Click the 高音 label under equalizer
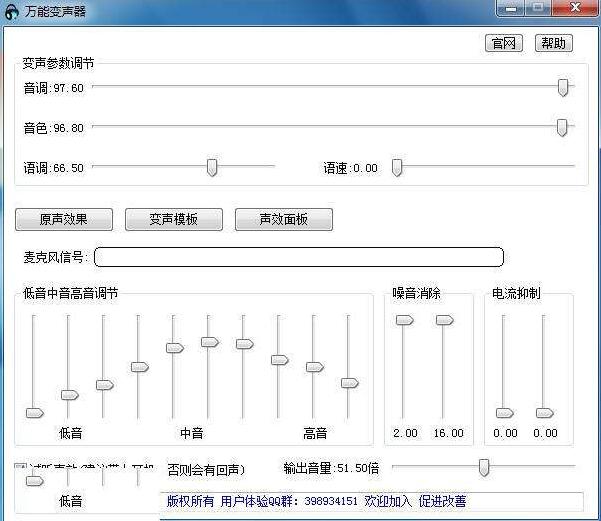The image size is (601, 521). point(315,433)
